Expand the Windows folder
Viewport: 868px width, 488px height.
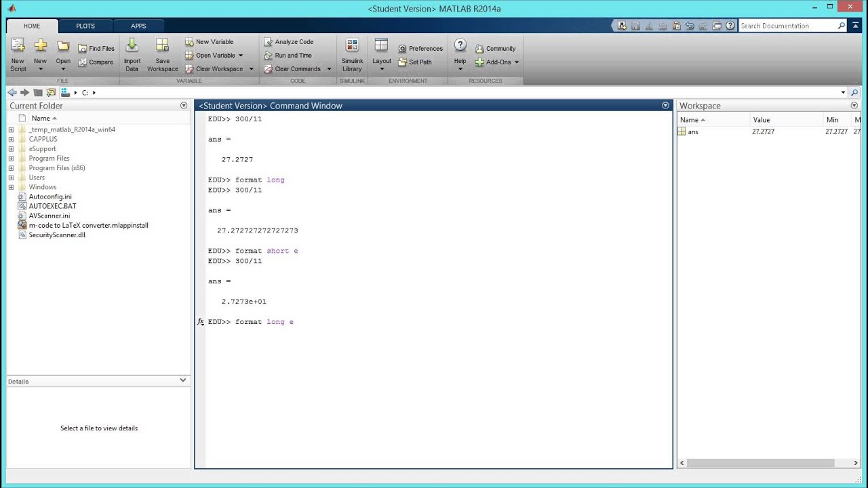pyautogui.click(x=11, y=187)
